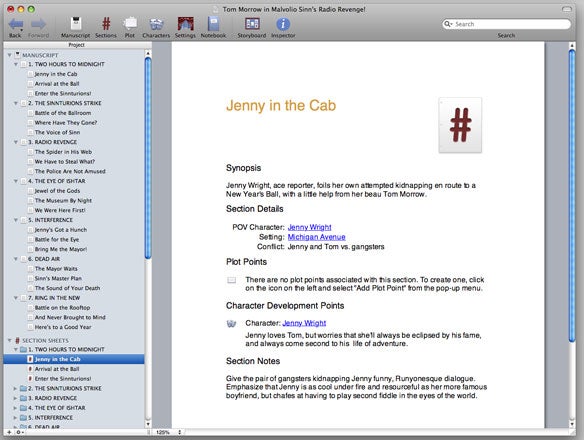Select We Have to Steal What? section

coord(65,162)
